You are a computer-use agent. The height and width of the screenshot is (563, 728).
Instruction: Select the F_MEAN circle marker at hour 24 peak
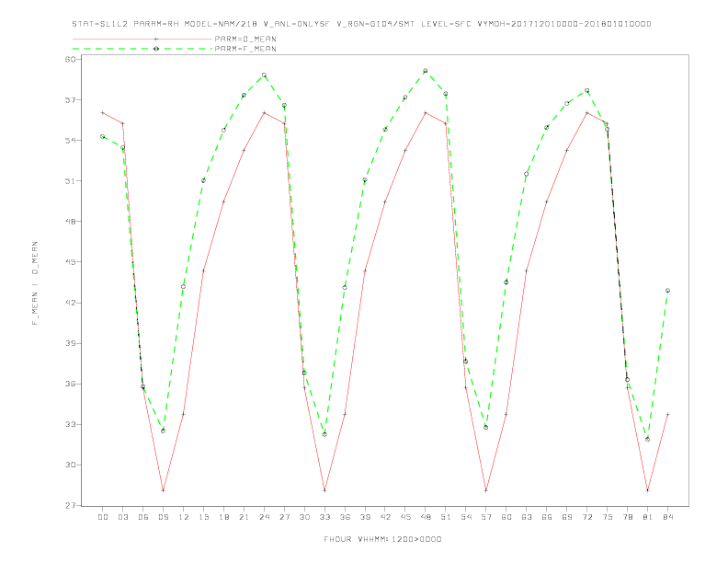[x=264, y=75]
